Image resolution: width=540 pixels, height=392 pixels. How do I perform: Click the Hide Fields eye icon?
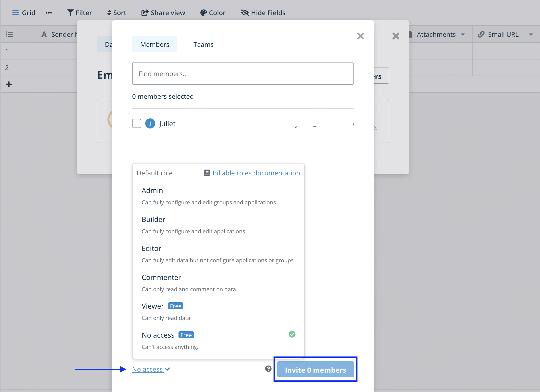[x=245, y=13]
